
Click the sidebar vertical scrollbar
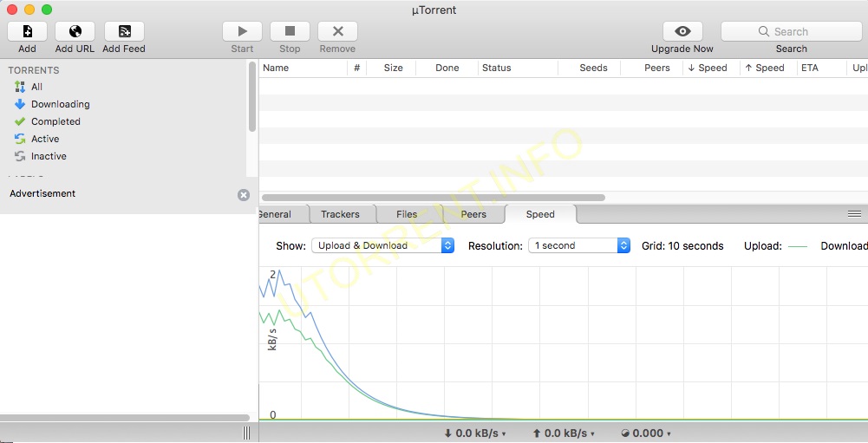click(x=251, y=96)
